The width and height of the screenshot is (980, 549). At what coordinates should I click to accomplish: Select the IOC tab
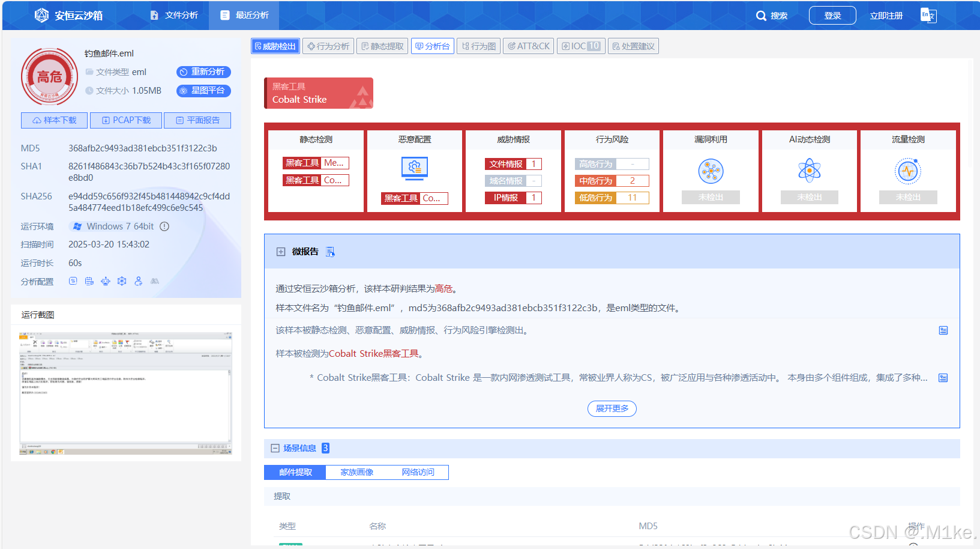(x=581, y=46)
